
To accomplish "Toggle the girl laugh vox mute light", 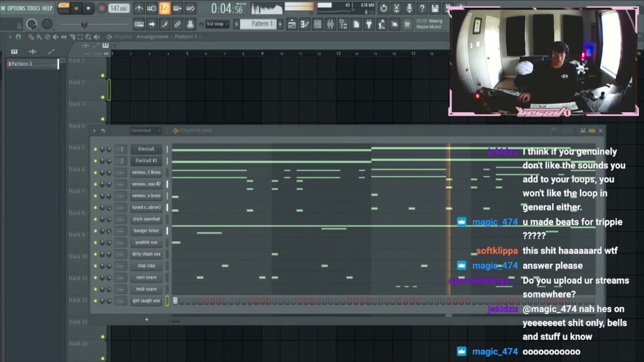I will [x=95, y=301].
